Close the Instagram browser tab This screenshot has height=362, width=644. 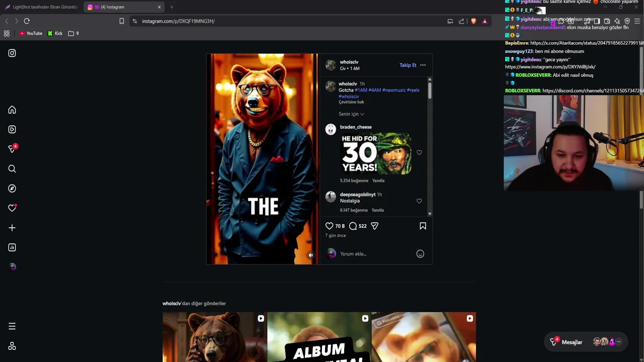pos(159,7)
